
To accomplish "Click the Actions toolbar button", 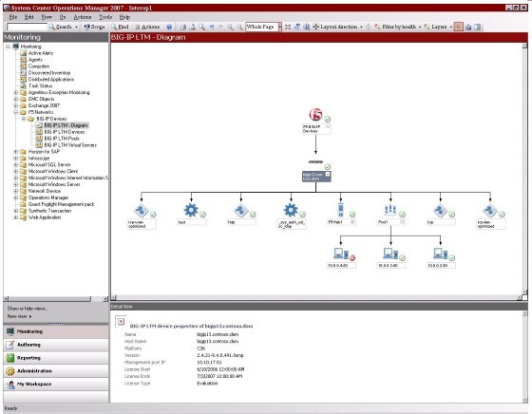I will tap(147, 27).
